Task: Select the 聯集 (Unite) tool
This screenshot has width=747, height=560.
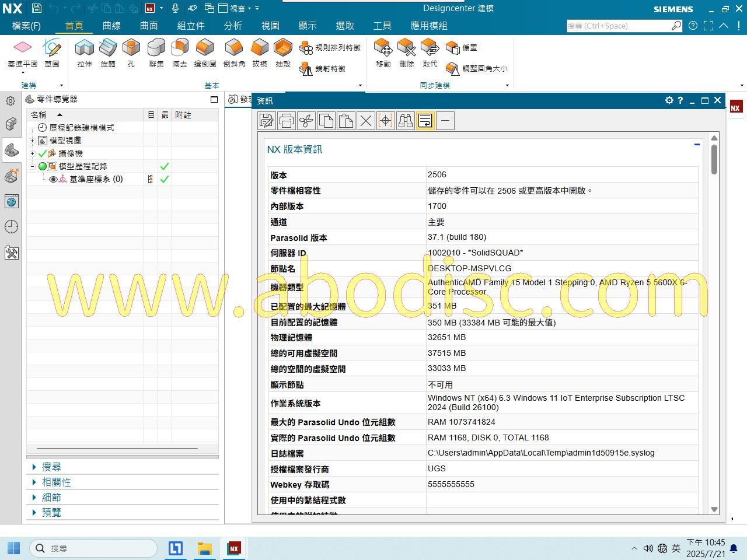Action: 156,53
